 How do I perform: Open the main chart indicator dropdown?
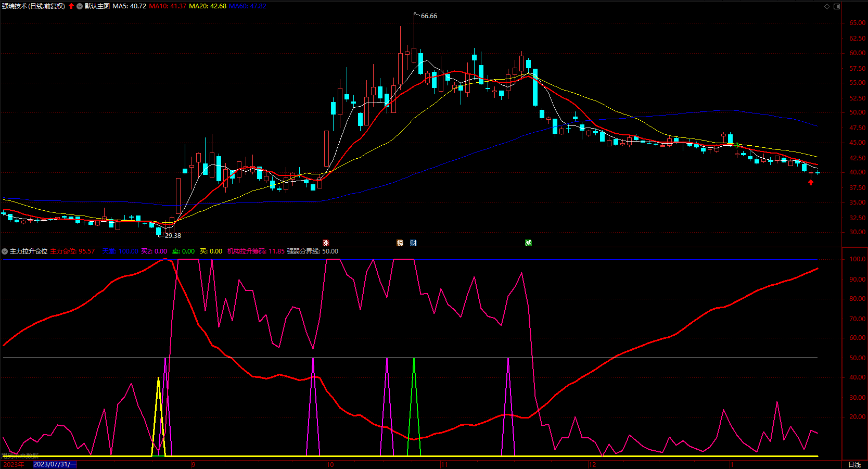coord(80,6)
